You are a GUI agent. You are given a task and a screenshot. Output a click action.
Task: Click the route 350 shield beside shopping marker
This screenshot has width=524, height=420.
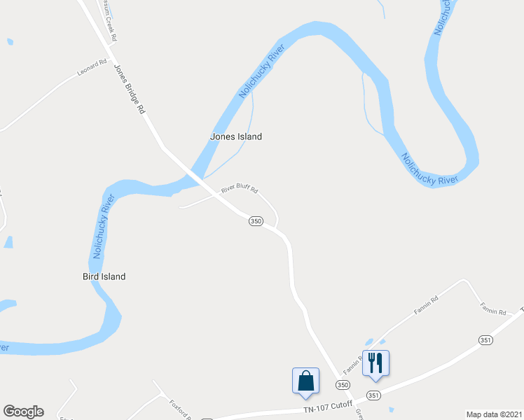(x=343, y=385)
